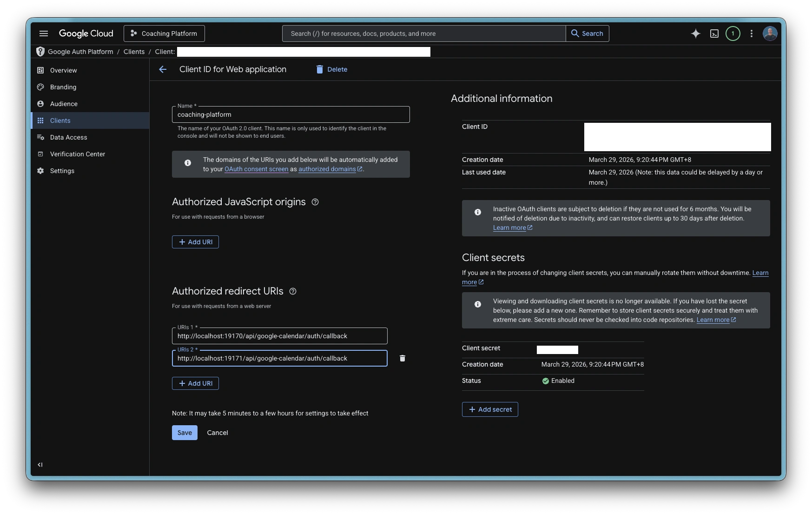
Task: Go back using the left arrow
Action: click(163, 69)
